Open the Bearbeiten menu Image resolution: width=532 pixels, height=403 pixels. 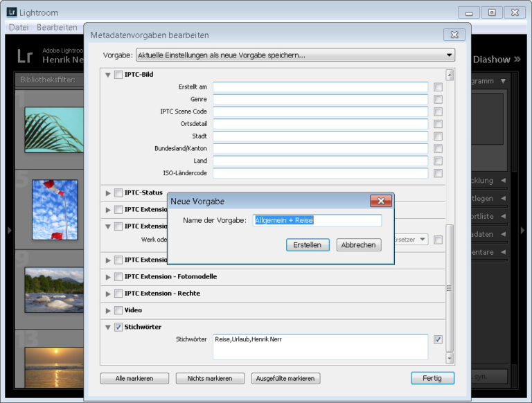click(57, 27)
